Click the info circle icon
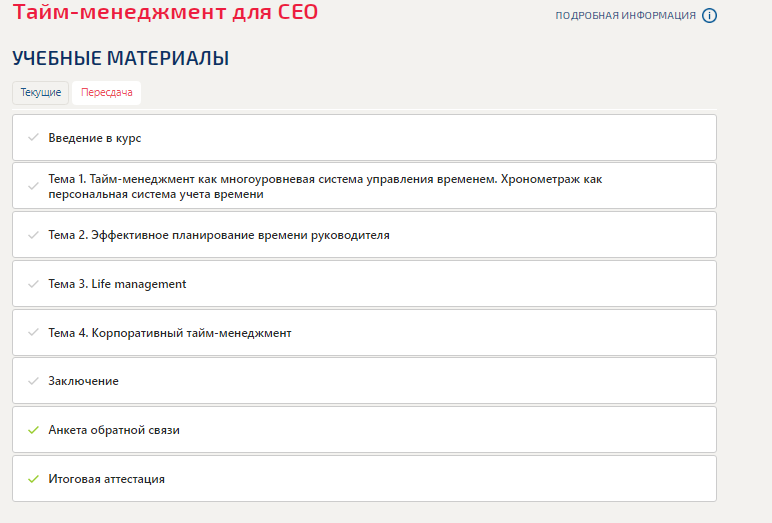 709,16
